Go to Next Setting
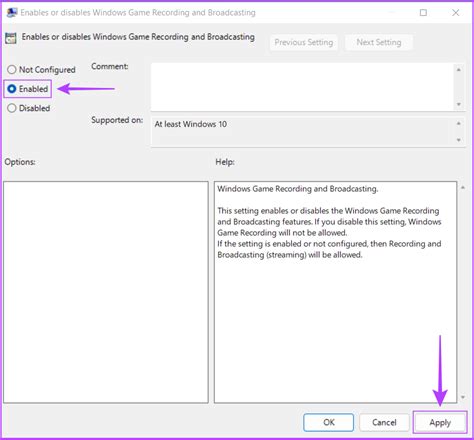The width and height of the screenshot is (474, 440). click(379, 42)
